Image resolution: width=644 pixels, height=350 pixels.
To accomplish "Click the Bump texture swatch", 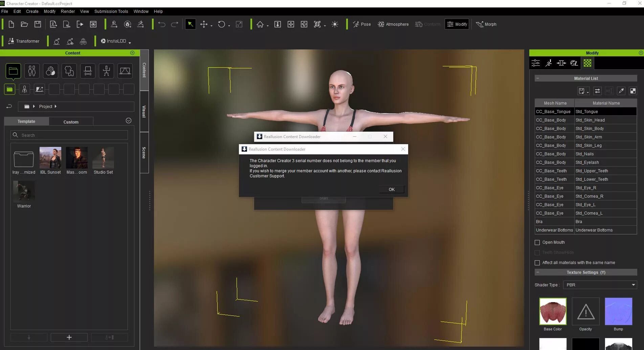I will [618, 311].
